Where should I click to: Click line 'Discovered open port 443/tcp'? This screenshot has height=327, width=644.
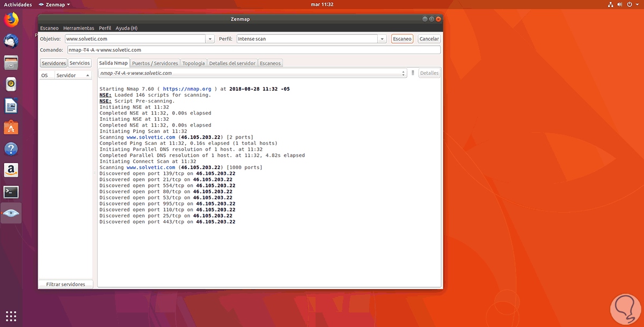pos(167,221)
